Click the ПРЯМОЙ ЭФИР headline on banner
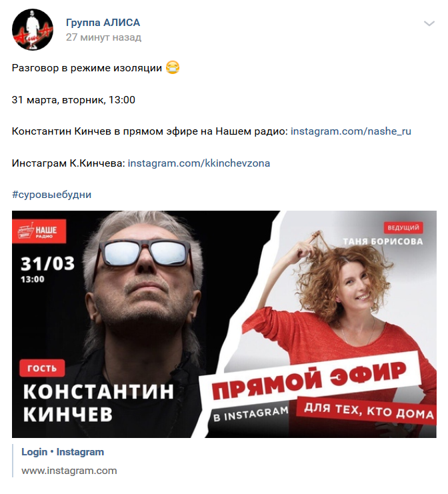This screenshot has height=494, width=448. [309, 380]
